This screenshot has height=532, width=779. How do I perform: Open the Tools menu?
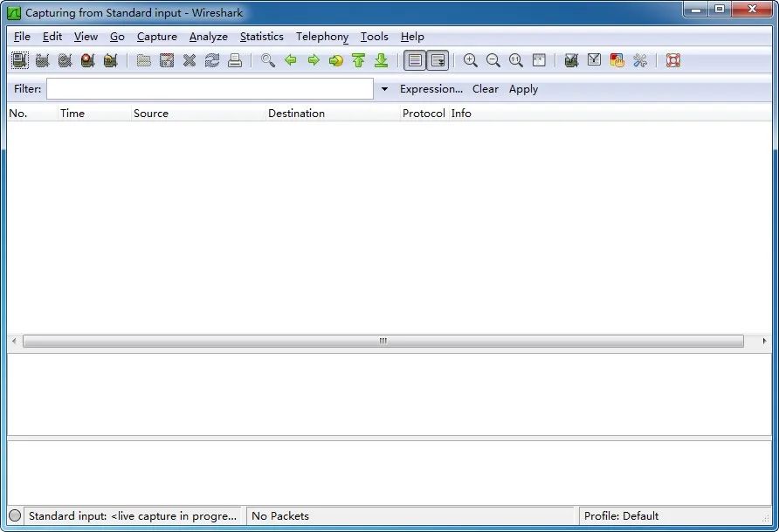(375, 37)
